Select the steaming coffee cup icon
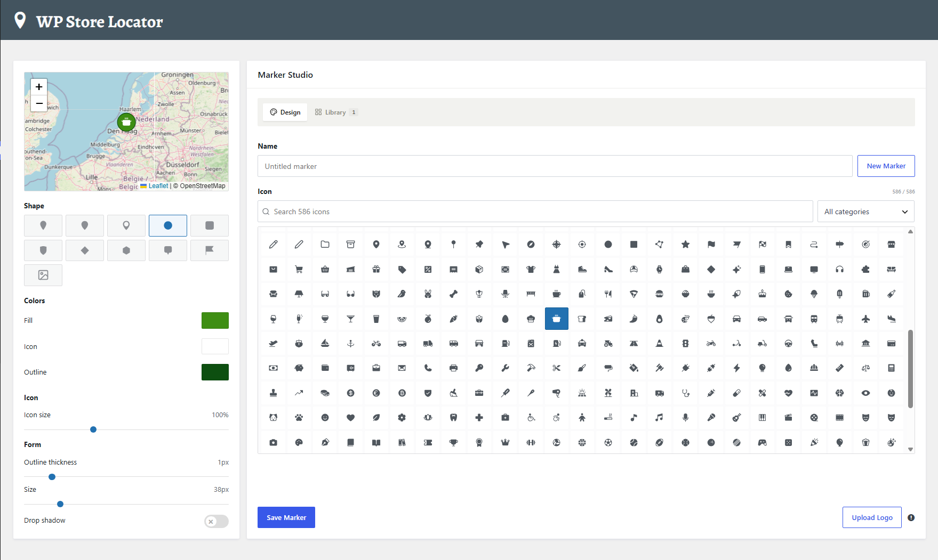 point(557,294)
